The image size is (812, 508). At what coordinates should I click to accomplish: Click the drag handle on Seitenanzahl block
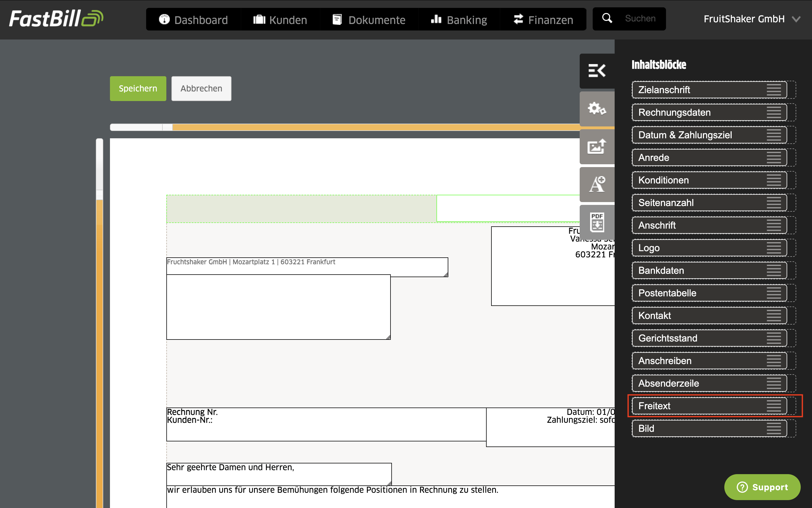(774, 203)
